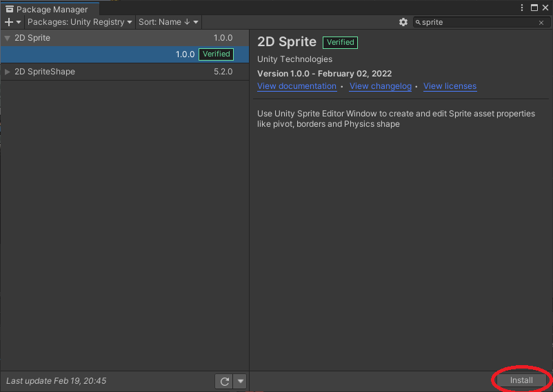Open the View documentation link
Screen dimensions: 553x392
click(x=296, y=86)
